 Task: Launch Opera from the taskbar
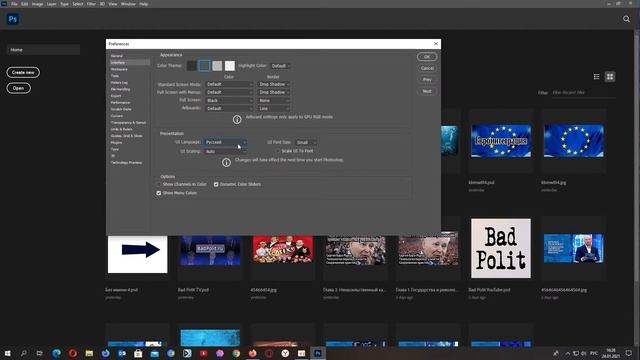pyautogui.click(x=73, y=353)
